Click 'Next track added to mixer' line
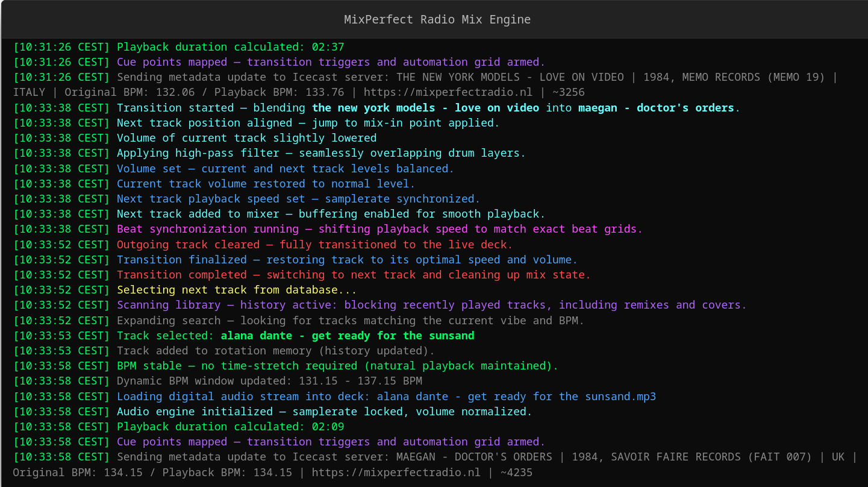Screen dimensions: 868x487 [331, 214]
